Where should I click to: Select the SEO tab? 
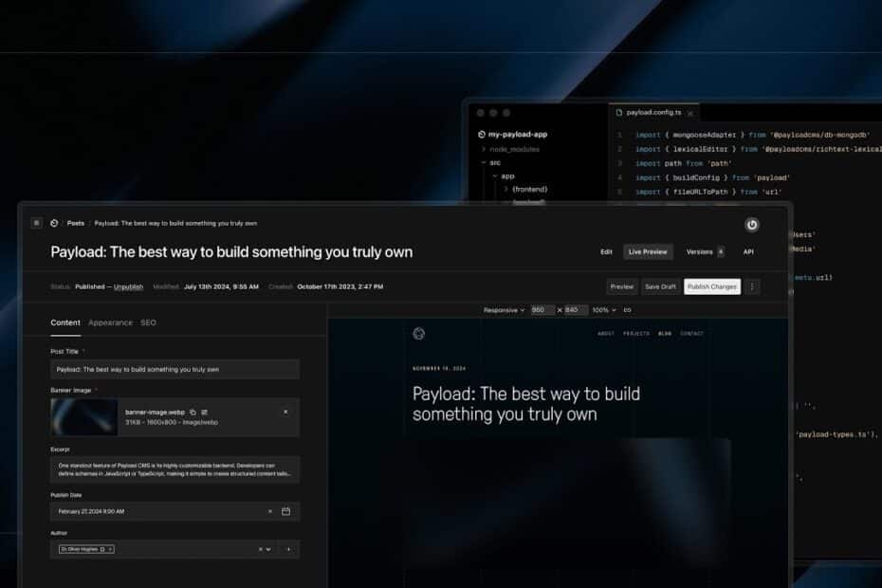point(148,323)
